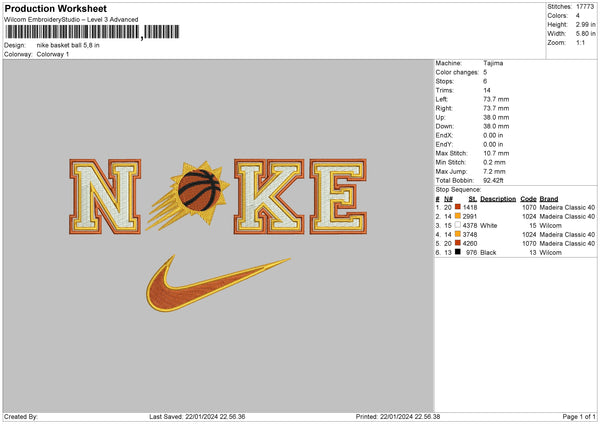Click the Production Worksheet title
This screenshot has height=424, width=600.
(x=55, y=8)
